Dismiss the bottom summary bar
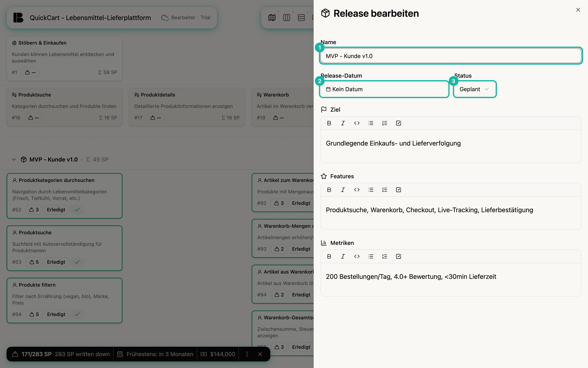Screen dimensions: 588x368 coord(260,354)
